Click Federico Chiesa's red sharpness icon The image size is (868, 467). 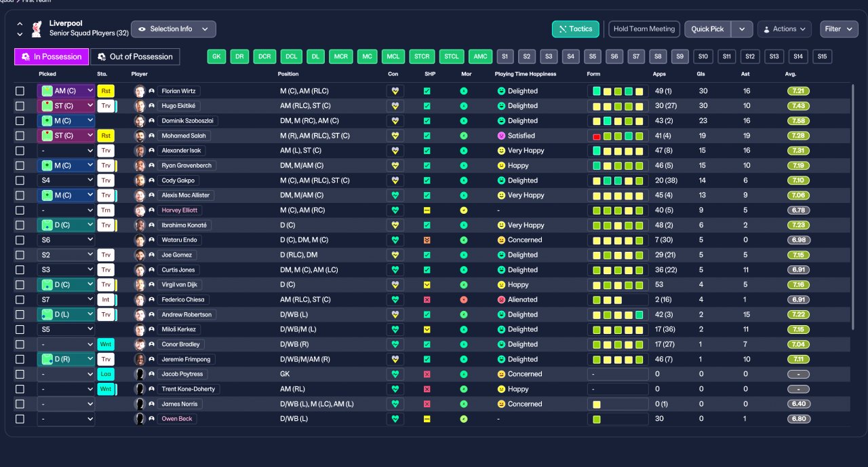pyautogui.click(x=427, y=299)
